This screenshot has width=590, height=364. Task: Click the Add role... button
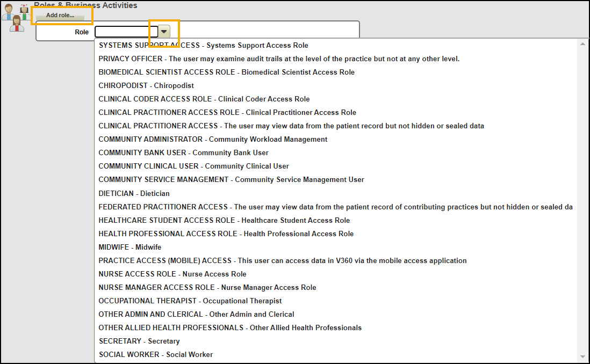point(60,16)
